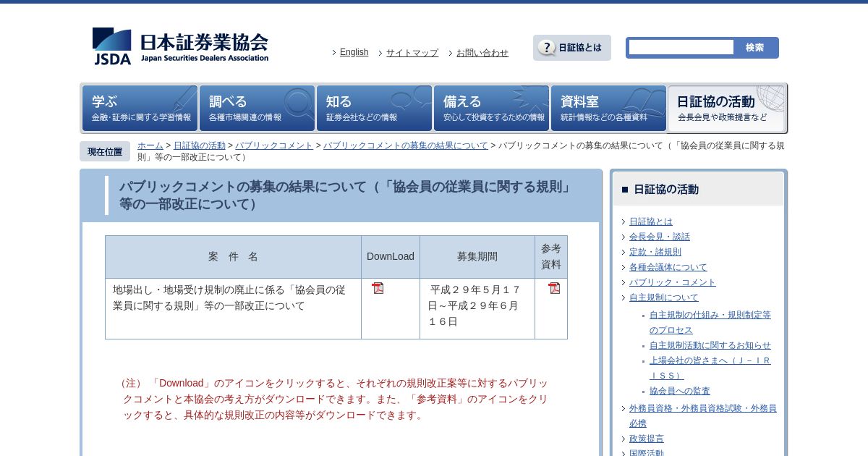Open 日証協とは in the sidebar

[x=651, y=221]
